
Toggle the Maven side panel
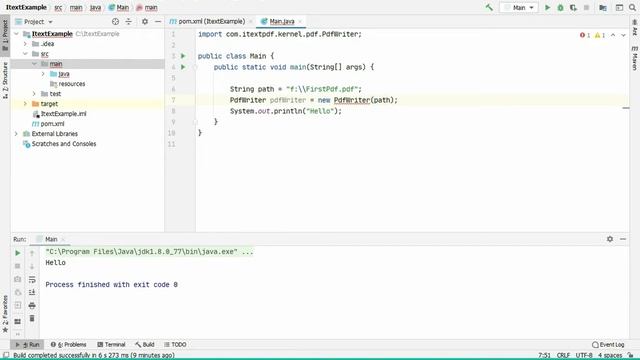[635, 58]
